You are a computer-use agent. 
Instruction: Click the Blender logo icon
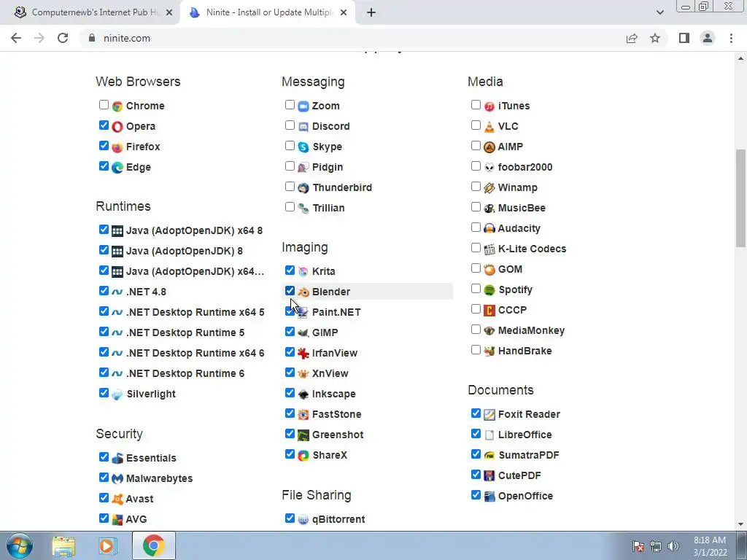click(303, 292)
